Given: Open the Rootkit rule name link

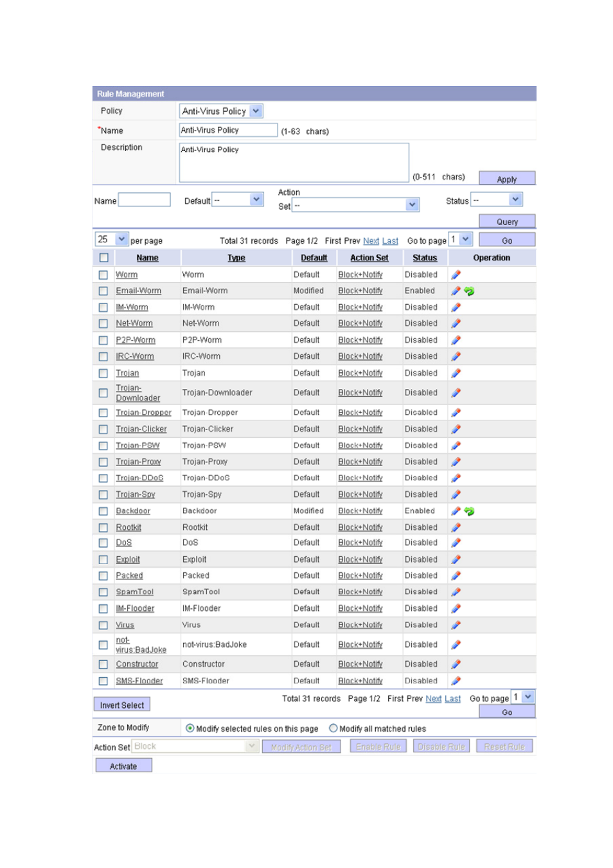Looking at the screenshot, I should 129,527.
